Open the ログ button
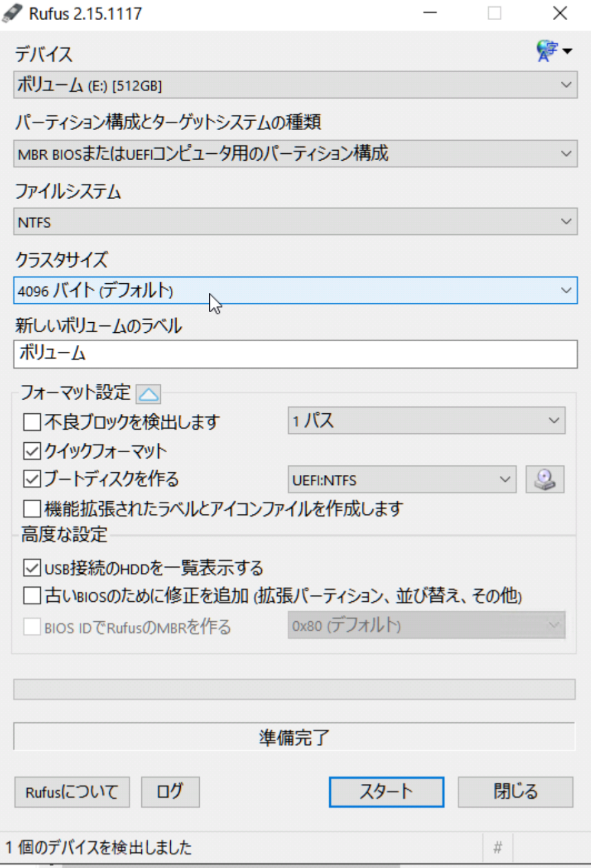The height and width of the screenshot is (868, 591). tap(170, 792)
